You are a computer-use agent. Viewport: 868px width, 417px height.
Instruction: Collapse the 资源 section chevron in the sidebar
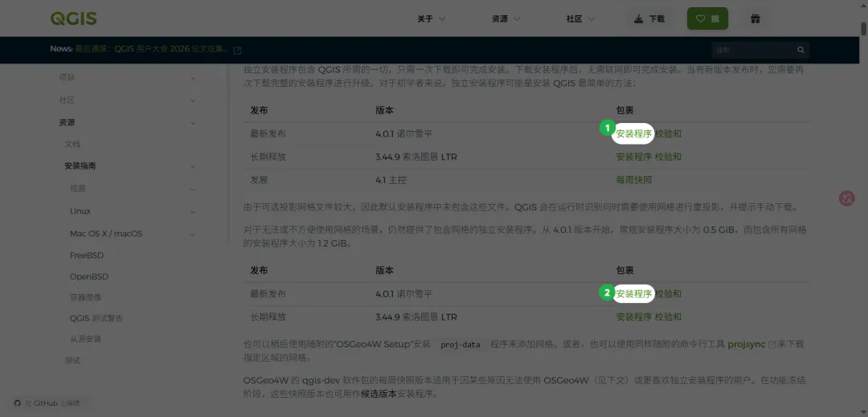(193, 123)
